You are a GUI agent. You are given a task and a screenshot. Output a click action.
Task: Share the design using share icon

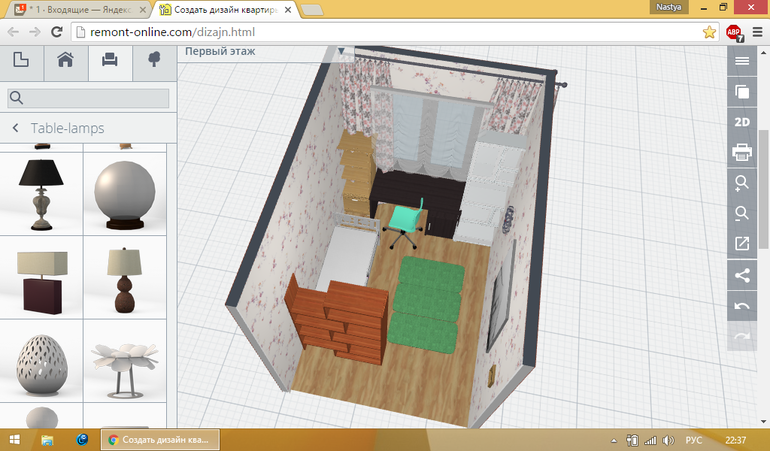pyautogui.click(x=742, y=275)
